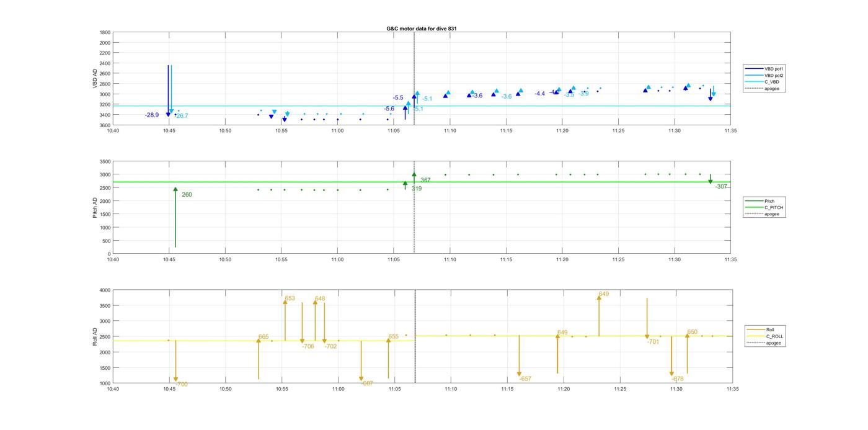Screen dimensions: 868x430
Task: Click the '319' pitch data label
Action: point(417,189)
